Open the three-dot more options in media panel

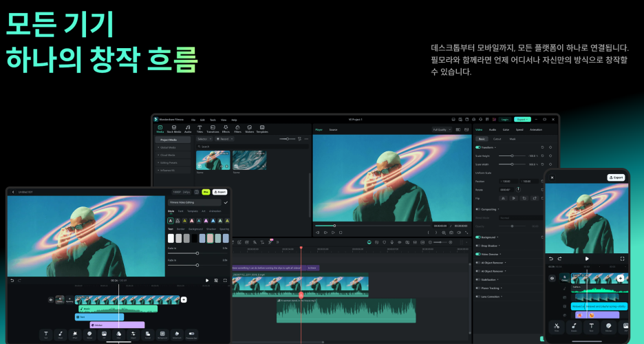tap(306, 139)
